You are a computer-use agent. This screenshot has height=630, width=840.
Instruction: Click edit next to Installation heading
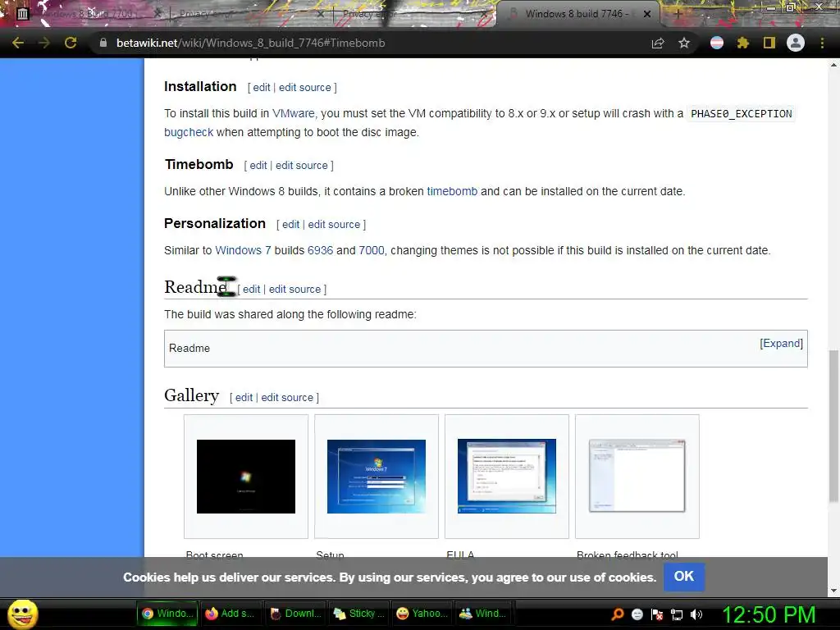(x=262, y=87)
